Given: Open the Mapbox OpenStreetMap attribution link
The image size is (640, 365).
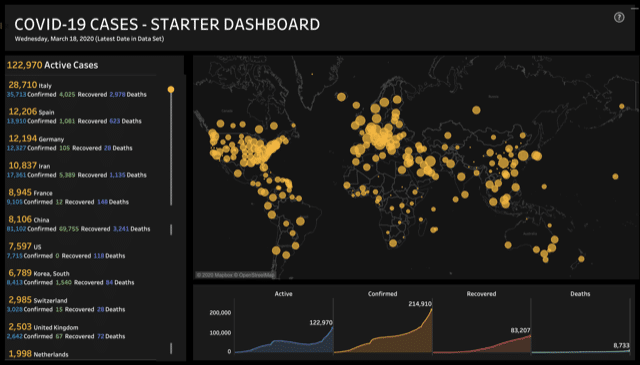Looking at the screenshot, I should coord(236,275).
